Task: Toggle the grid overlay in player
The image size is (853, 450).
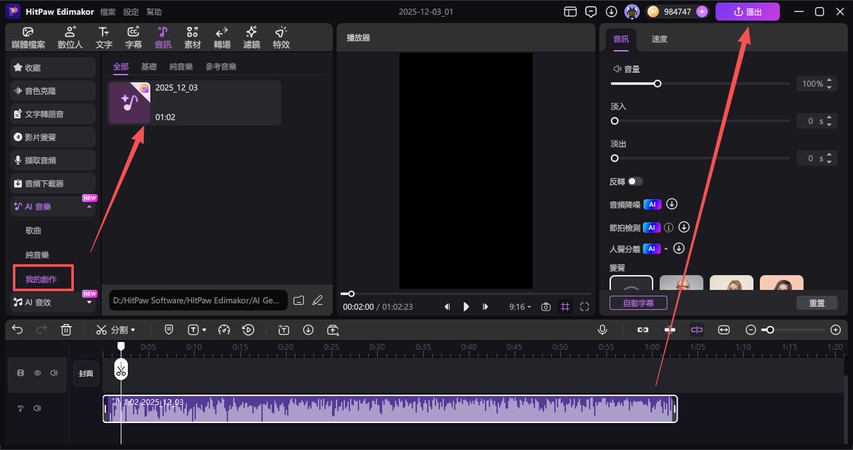Action: [x=565, y=307]
